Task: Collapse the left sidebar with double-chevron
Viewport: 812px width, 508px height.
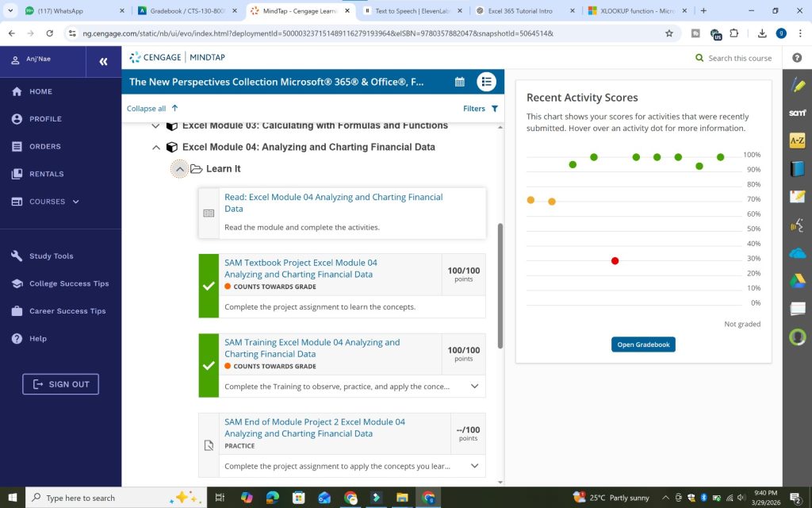Action: click(104, 62)
